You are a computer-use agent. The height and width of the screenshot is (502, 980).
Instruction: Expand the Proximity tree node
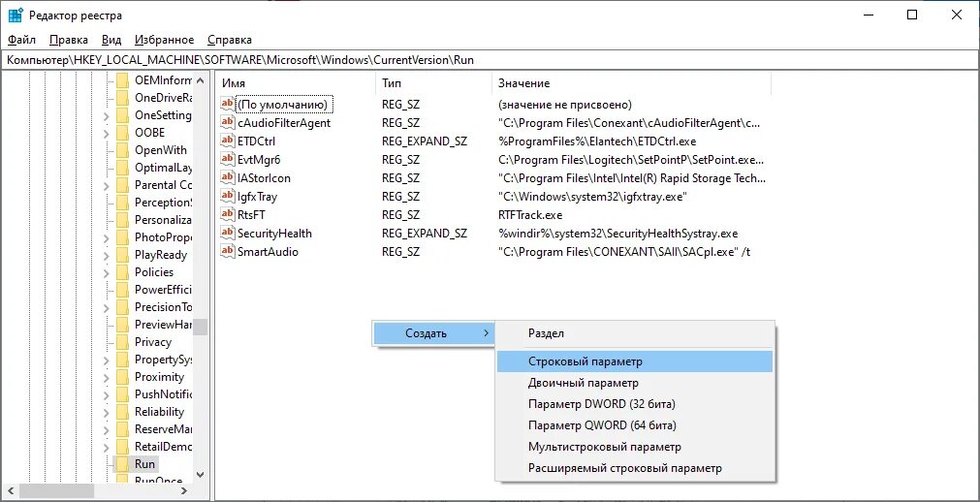(x=106, y=377)
